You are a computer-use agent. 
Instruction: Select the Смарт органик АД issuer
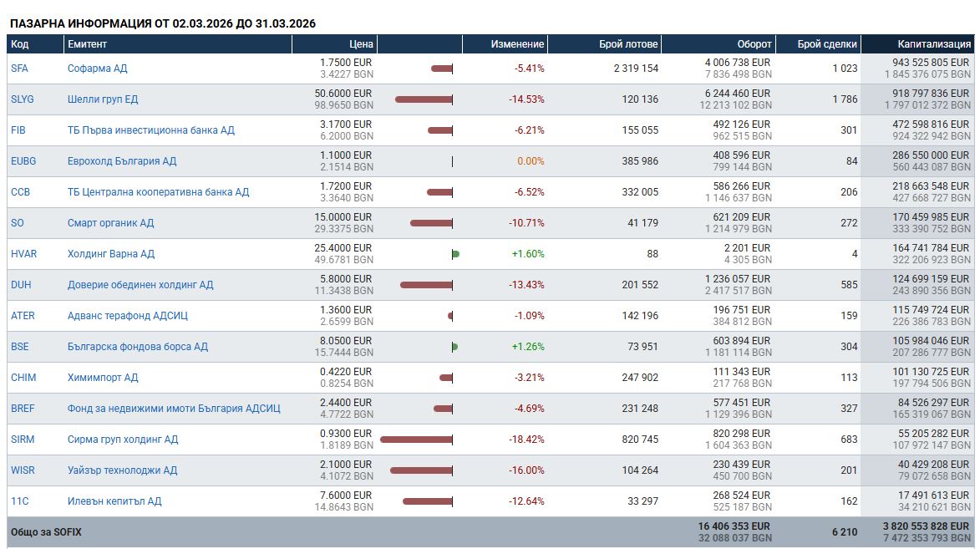pos(110,223)
